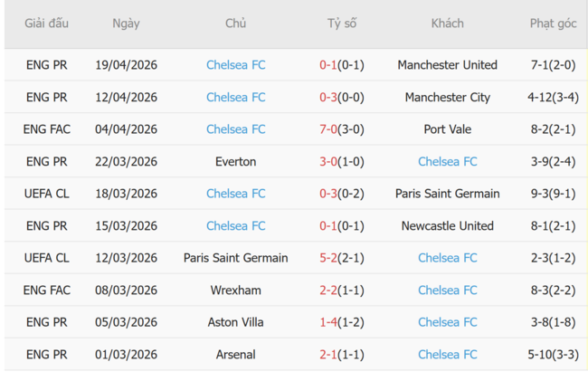Select the ENG FAC label dated 04/04/2026
The height and width of the screenshot is (381, 588).
pyautogui.click(x=46, y=129)
